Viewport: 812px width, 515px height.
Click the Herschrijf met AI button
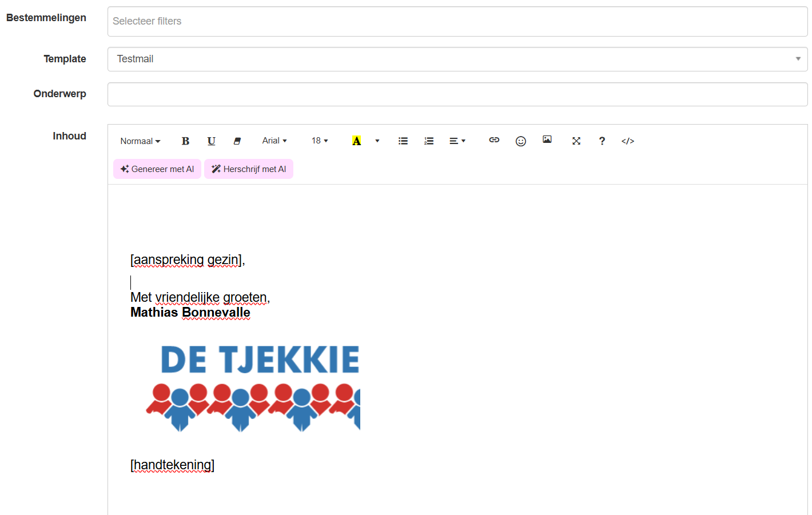249,169
